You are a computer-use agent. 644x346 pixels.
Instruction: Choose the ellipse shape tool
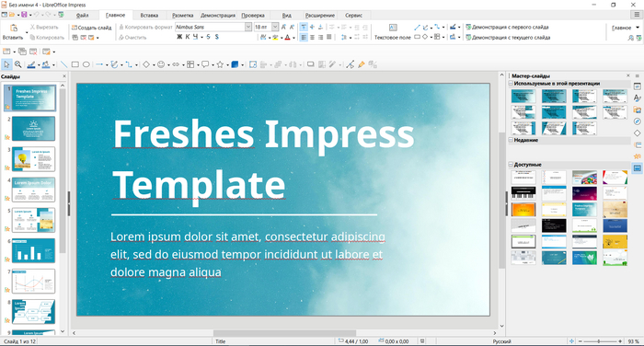[x=86, y=64]
